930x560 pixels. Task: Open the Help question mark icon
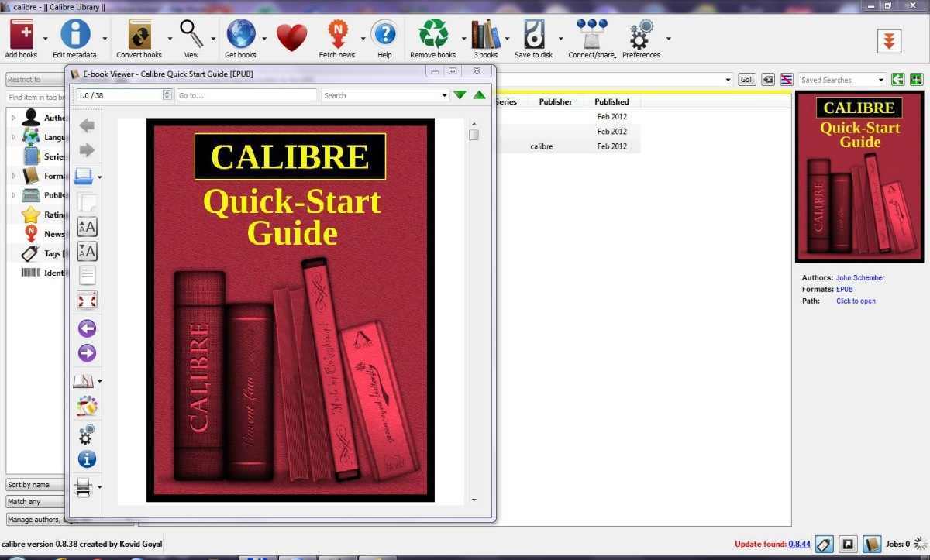(384, 34)
